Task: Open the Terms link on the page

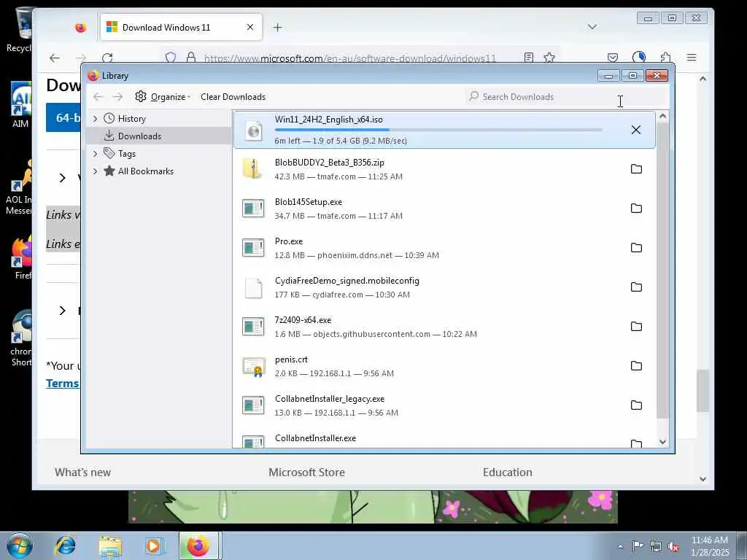Action: click(63, 384)
